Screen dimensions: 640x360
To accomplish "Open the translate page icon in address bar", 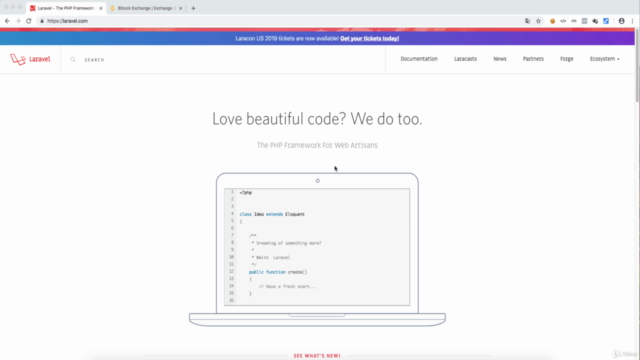I will tap(527, 21).
